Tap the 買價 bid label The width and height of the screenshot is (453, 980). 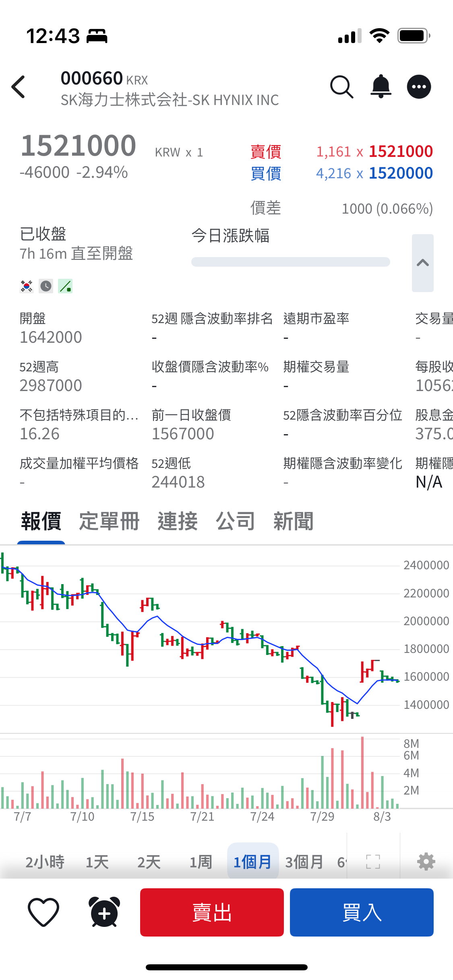click(x=266, y=174)
